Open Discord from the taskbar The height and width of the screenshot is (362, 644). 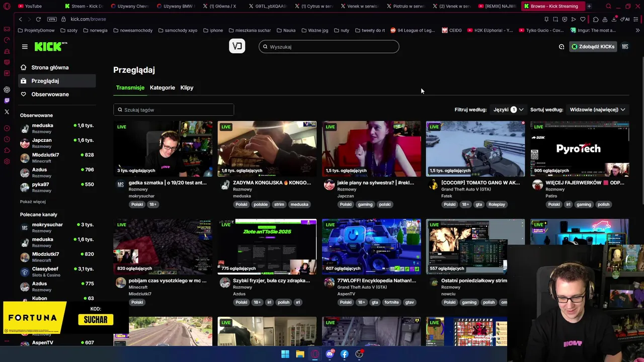[330, 354]
